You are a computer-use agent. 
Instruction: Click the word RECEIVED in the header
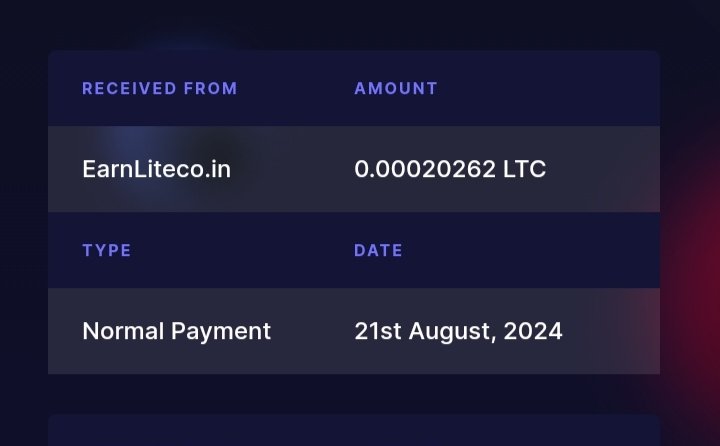pos(129,88)
